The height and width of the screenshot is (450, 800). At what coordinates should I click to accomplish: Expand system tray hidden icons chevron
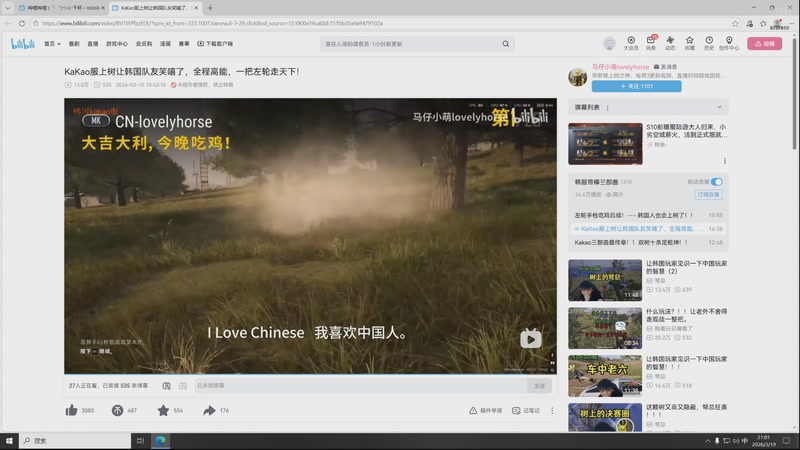(x=707, y=441)
